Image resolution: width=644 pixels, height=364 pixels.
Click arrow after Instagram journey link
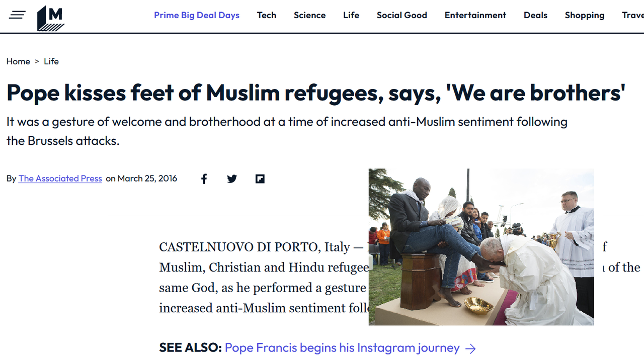[x=470, y=348]
